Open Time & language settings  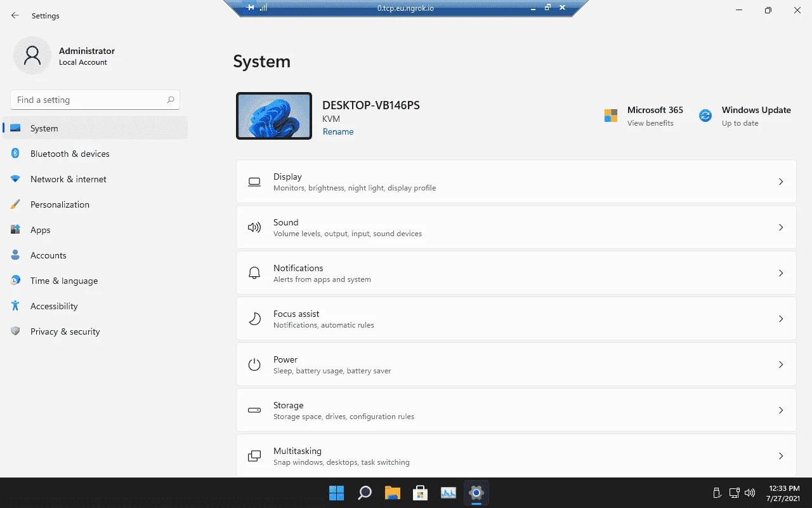[95, 281]
